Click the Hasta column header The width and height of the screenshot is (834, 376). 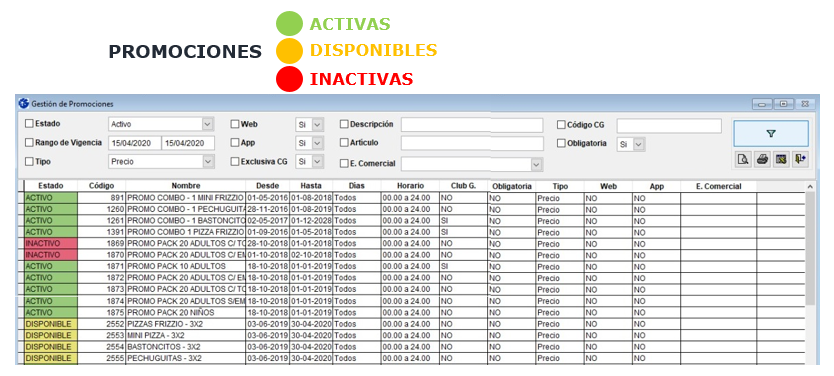pos(311,186)
